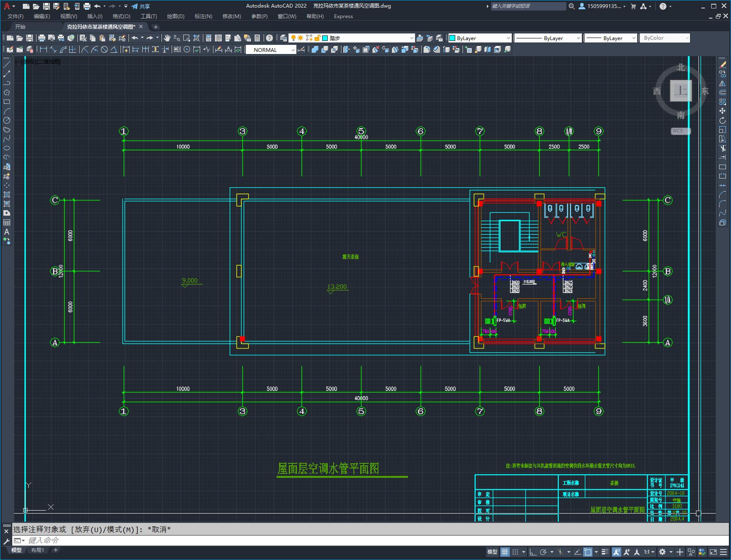Select the Move tool in modify toolbar
Screen dimensions: 731x560
coord(723,111)
